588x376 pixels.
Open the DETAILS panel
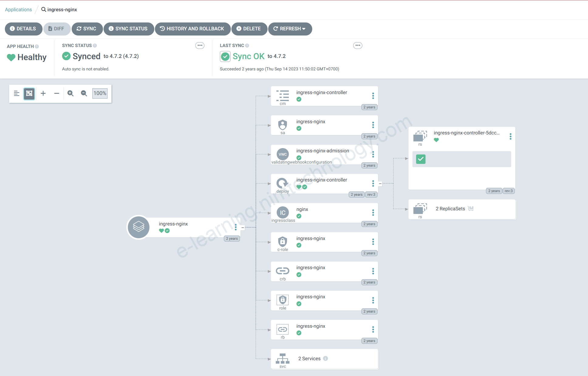(x=23, y=29)
